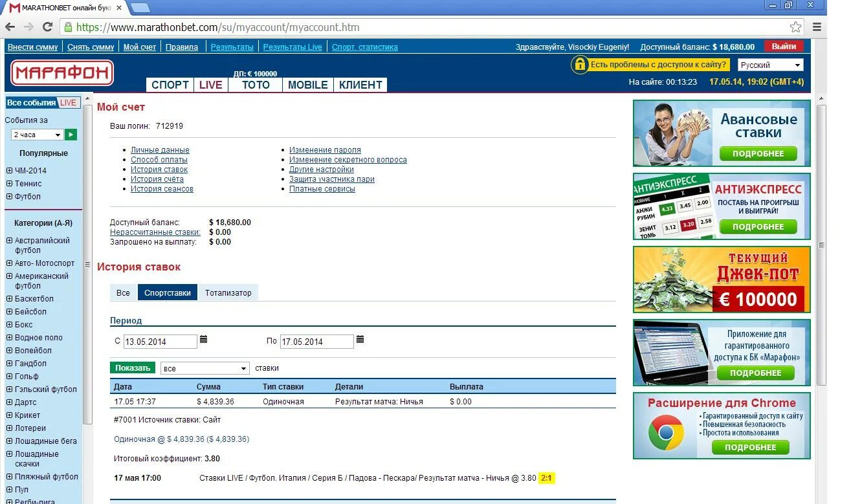Close the MARATHONBET browser tab
The image size is (862, 504).
119,8
